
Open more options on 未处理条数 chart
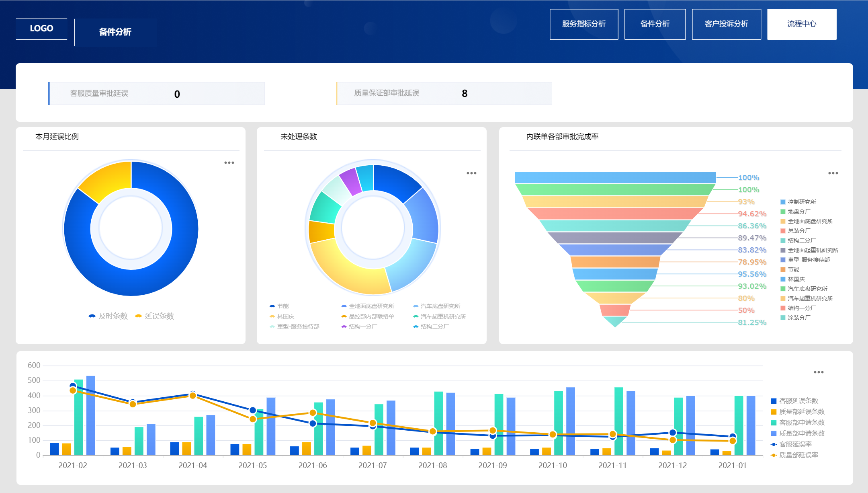pyautogui.click(x=471, y=173)
